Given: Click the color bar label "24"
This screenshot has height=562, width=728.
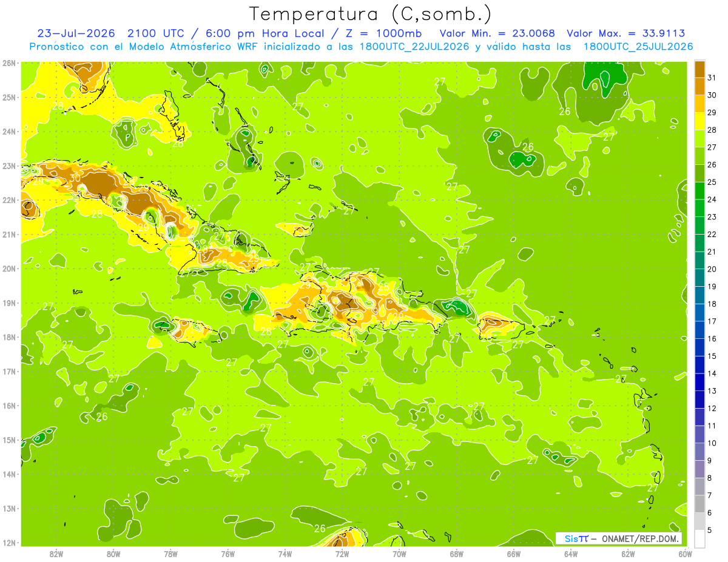Looking at the screenshot, I should coord(712,199).
